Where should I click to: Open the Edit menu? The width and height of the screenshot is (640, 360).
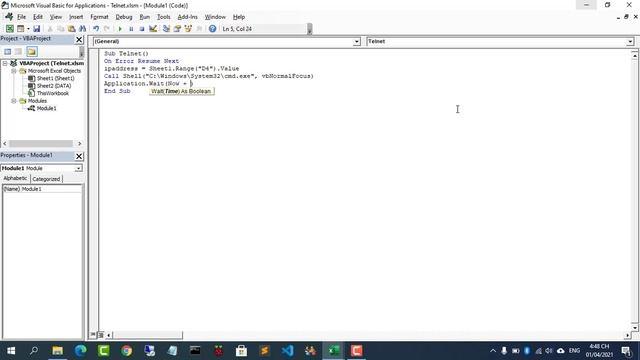38,17
